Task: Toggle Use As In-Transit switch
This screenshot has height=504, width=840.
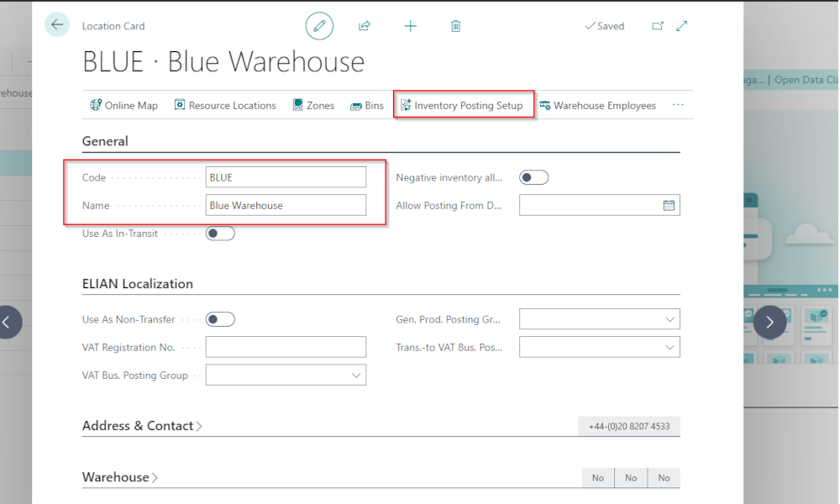Action: pos(220,234)
